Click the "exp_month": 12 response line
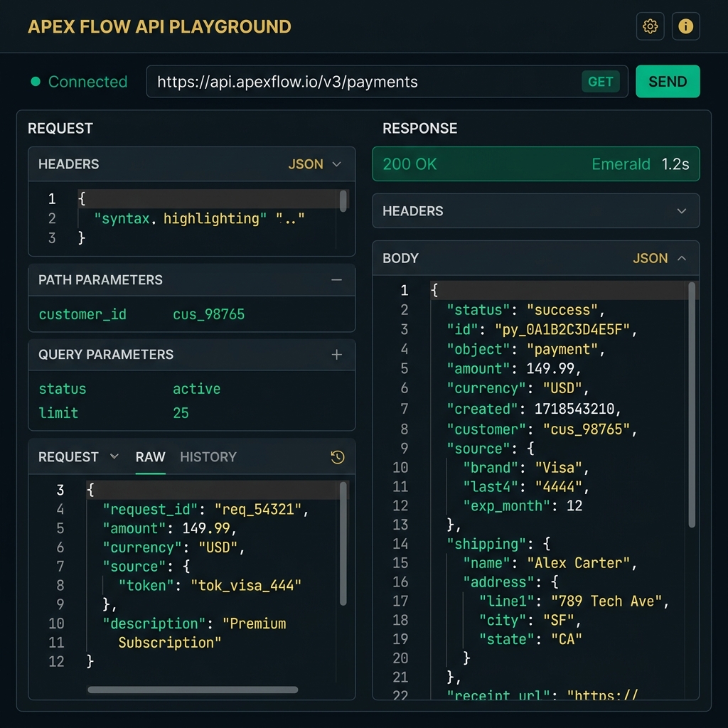 [523, 505]
